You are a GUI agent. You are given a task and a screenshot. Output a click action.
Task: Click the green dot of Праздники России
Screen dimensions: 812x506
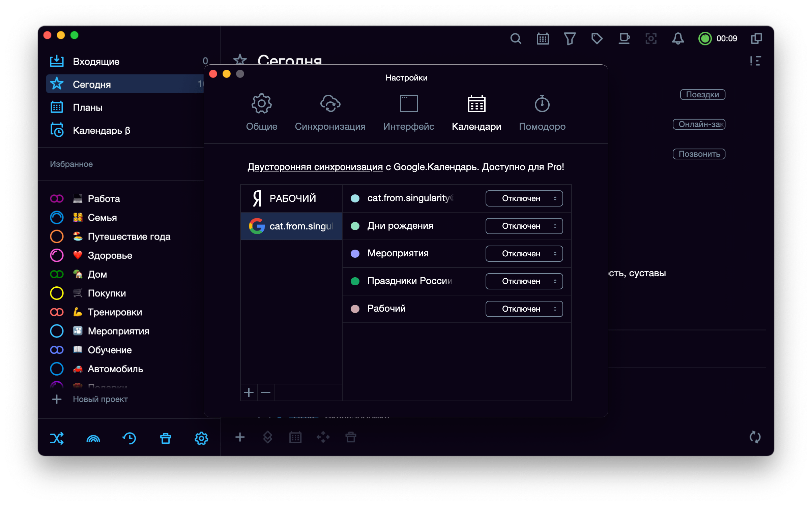pyautogui.click(x=355, y=281)
